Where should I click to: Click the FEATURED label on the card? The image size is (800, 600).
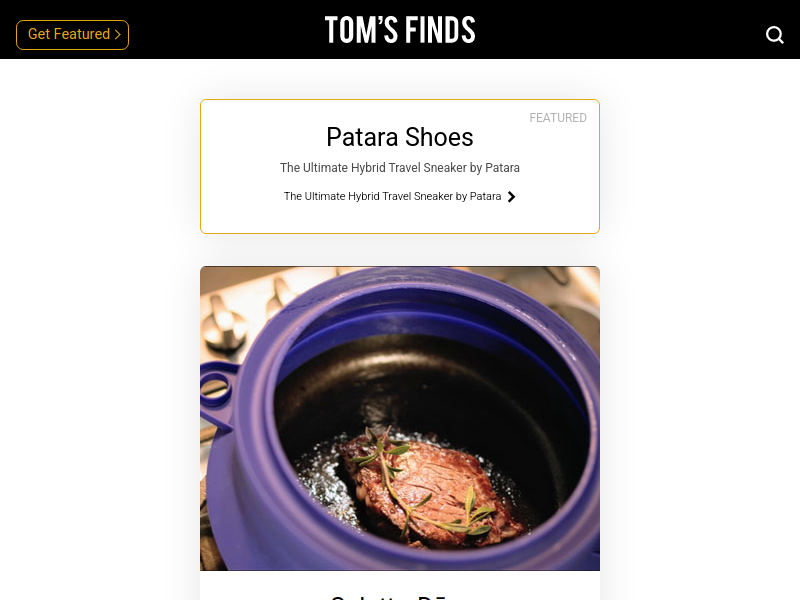(x=558, y=118)
